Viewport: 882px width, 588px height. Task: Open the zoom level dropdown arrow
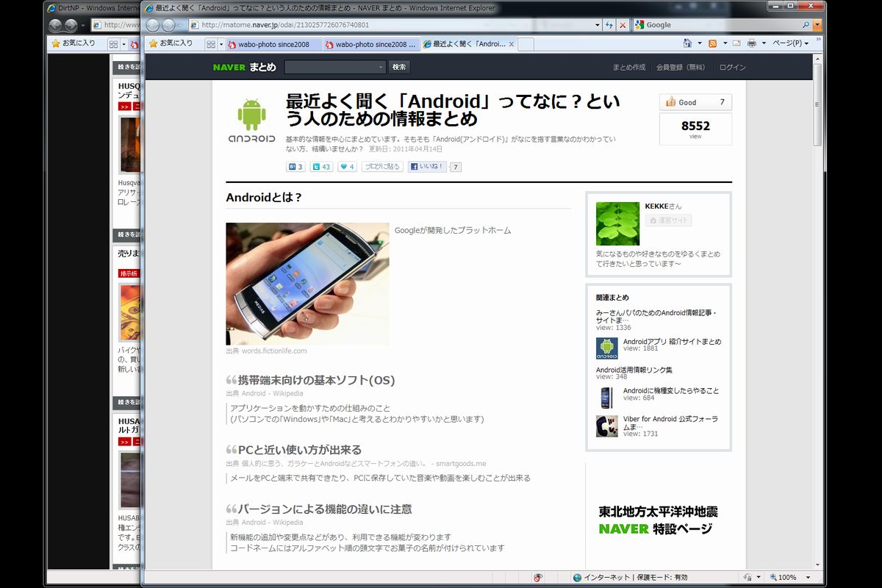pyautogui.click(x=808, y=578)
